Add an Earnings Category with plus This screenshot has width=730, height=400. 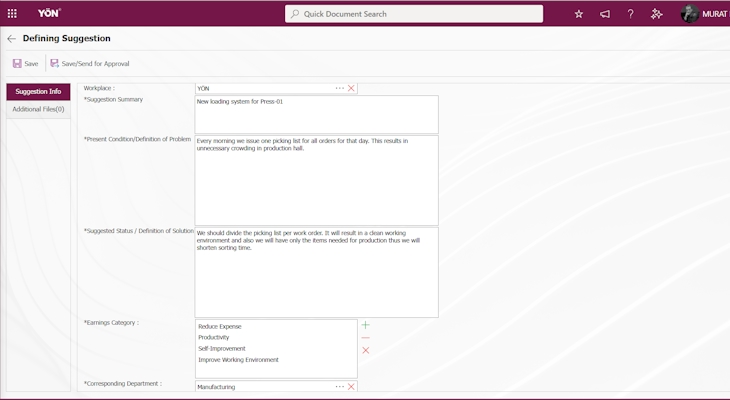(x=365, y=325)
